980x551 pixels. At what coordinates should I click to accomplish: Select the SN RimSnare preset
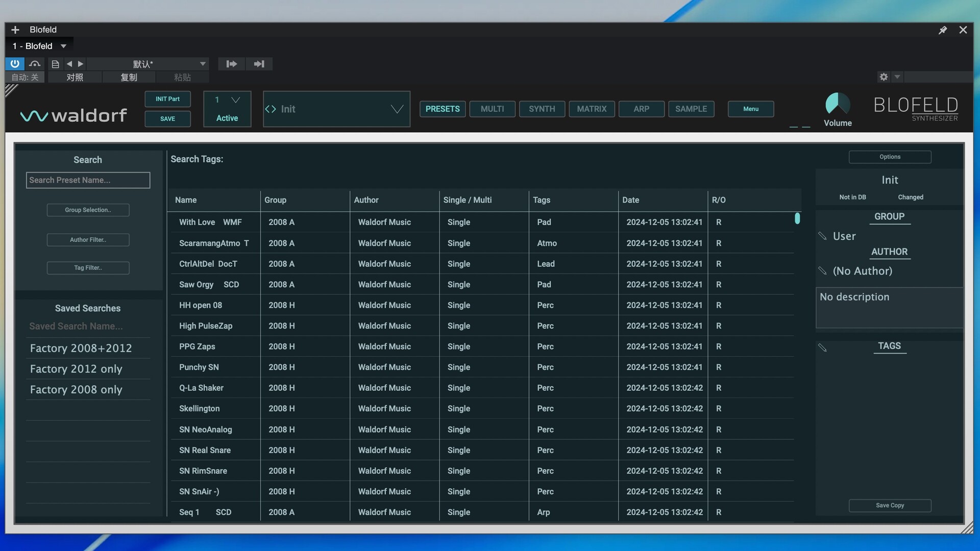click(x=481, y=471)
